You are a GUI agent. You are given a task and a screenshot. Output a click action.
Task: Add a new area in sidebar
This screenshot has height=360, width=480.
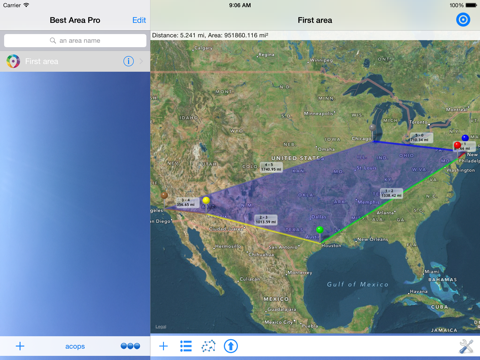[x=20, y=346]
